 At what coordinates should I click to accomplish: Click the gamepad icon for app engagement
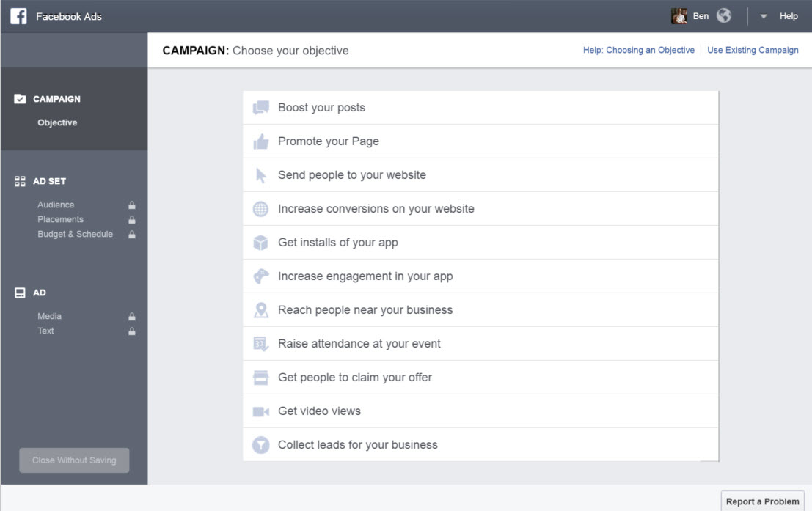[x=261, y=276]
